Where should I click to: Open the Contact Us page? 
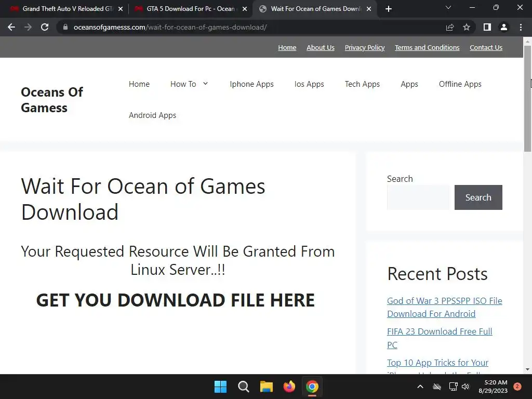(x=486, y=47)
